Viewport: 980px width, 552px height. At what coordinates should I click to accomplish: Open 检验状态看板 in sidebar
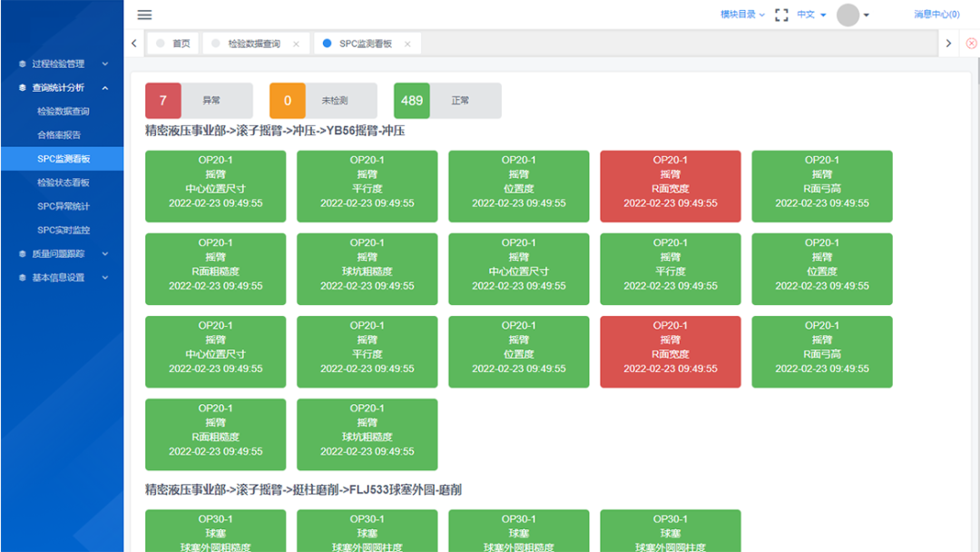point(64,182)
